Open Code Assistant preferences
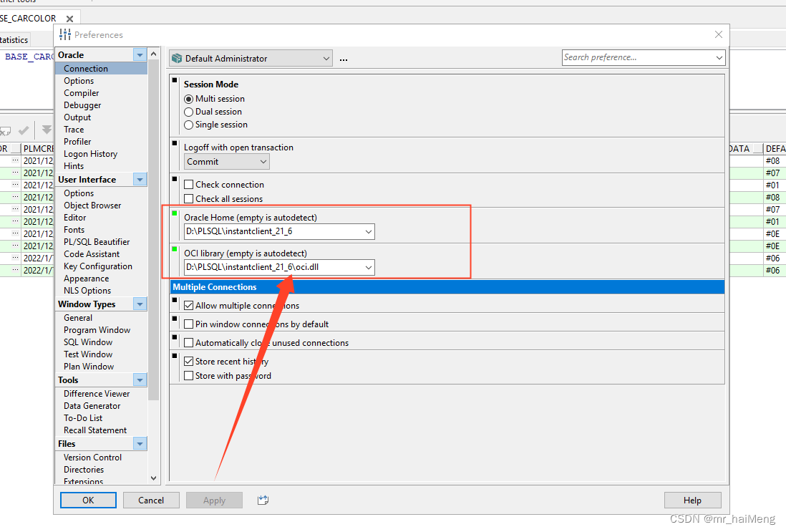This screenshot has width=786, height=532. 92,253
